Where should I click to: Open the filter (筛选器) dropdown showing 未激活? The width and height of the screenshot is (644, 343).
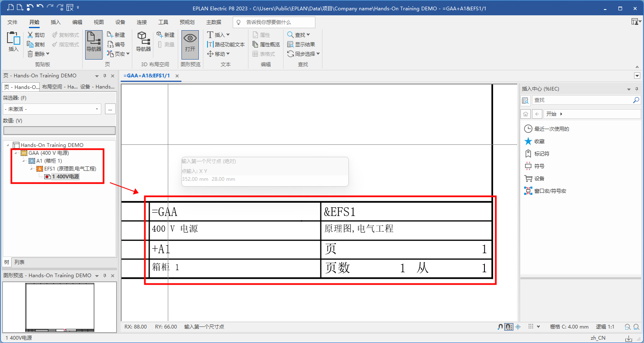click(52, 109)
